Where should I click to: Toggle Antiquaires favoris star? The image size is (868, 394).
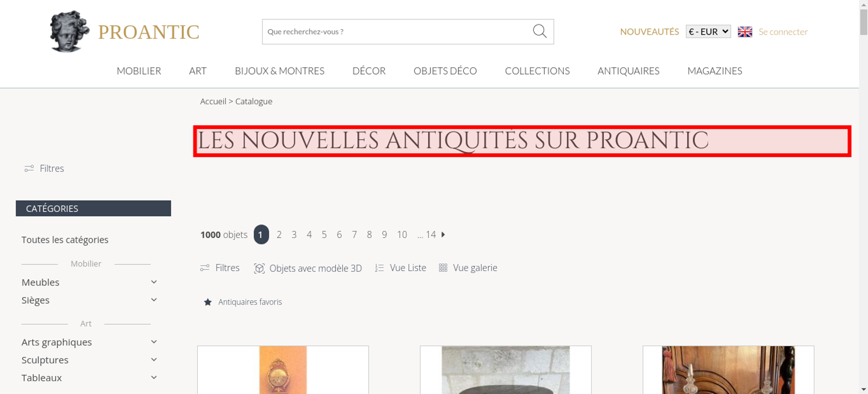point(208,302)
